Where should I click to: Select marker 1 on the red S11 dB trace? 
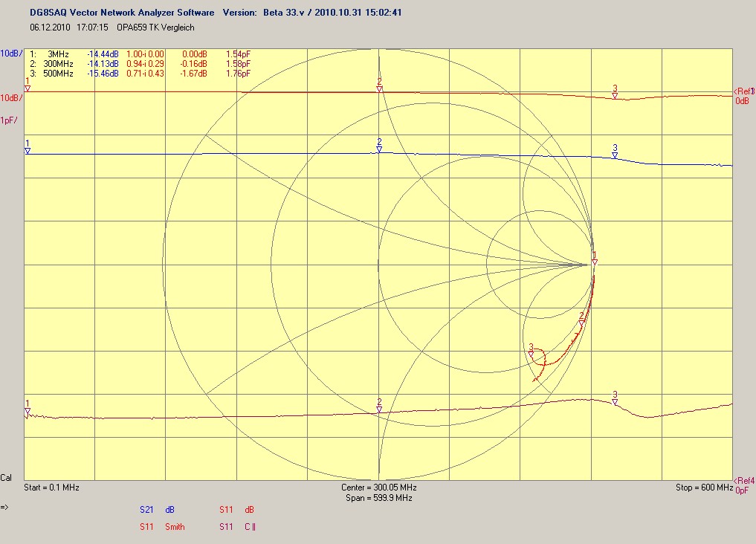point(28,88)
